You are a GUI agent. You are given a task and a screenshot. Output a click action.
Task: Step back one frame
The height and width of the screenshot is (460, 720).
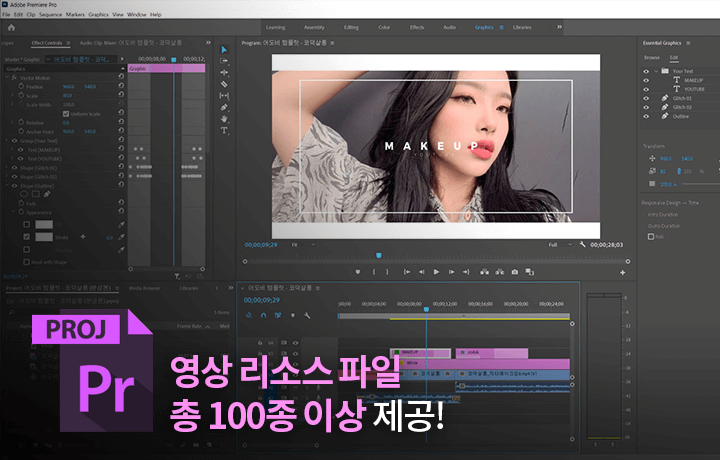(421, 272)
